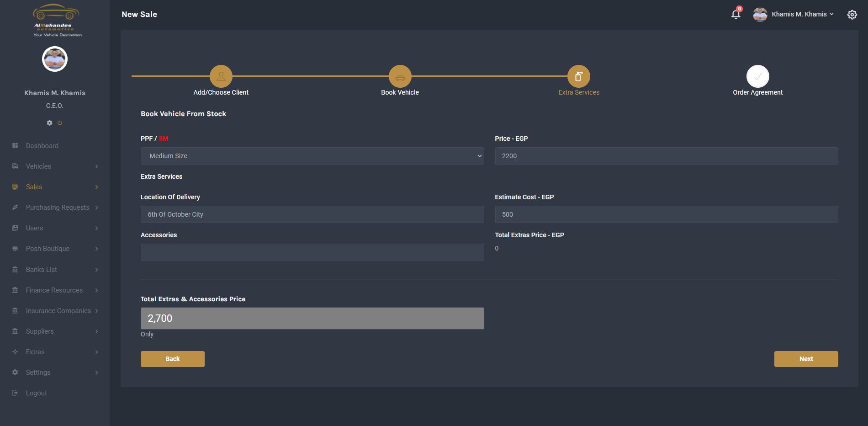This screenshot has width=868, height=426.
Task: Click the Next button
Action: pyautogui.click(x=806, y=359)
